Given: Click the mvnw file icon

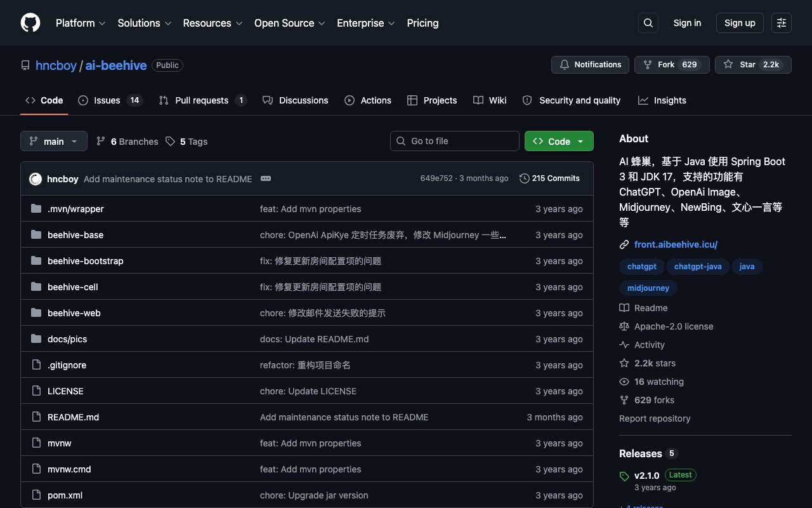Looking at the screenshot, I should [36, 443].
